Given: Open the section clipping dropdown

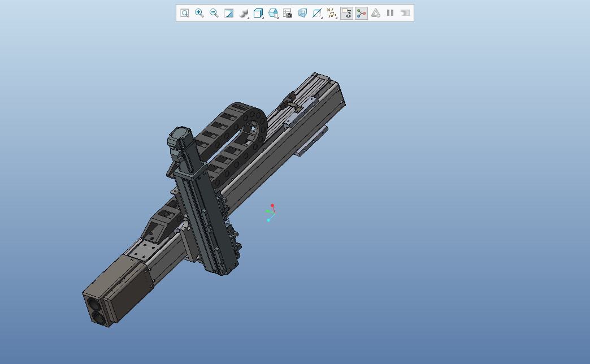Looking at the screenshot, I should pyautogui.click(x=317, y=13).
